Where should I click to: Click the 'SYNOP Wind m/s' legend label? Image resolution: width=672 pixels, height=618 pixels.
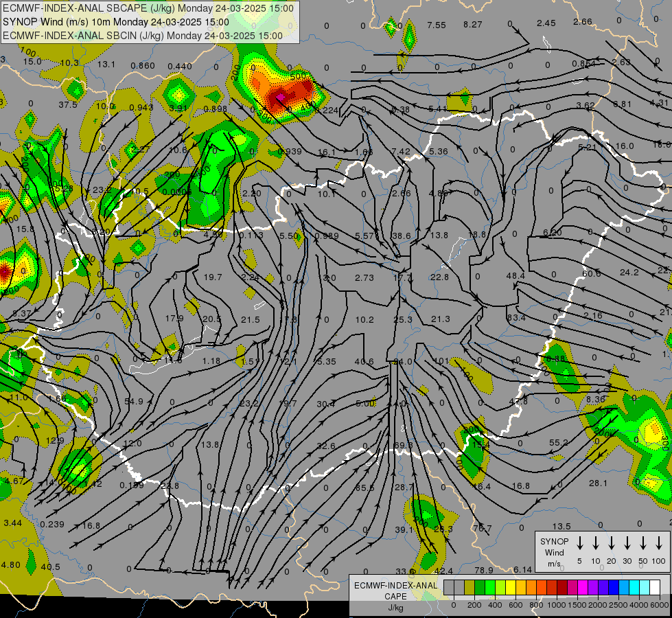tap(554, 552)
